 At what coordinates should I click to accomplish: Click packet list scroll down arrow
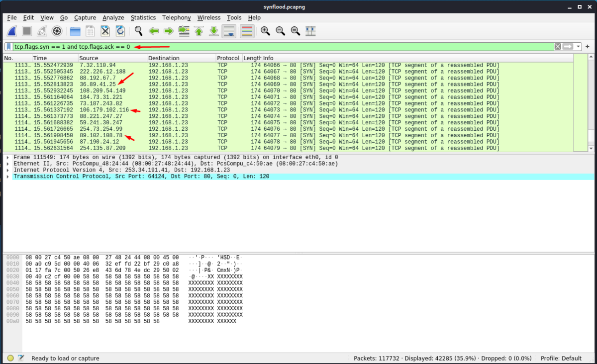(x=591, y=148)
